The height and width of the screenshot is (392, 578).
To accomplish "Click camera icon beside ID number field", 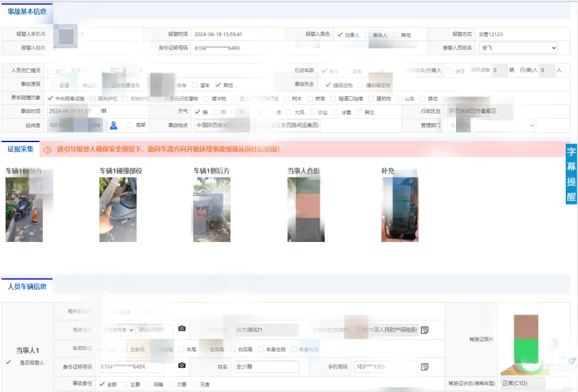I will 181,366.
